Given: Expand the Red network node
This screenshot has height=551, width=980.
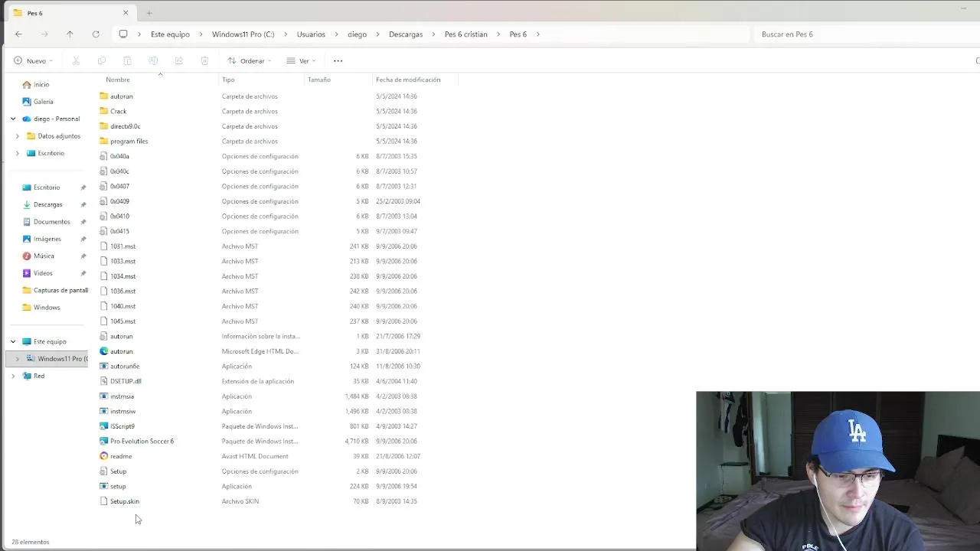Looking at the screenshot, I should pyautogui.click(x=13, y=377).
